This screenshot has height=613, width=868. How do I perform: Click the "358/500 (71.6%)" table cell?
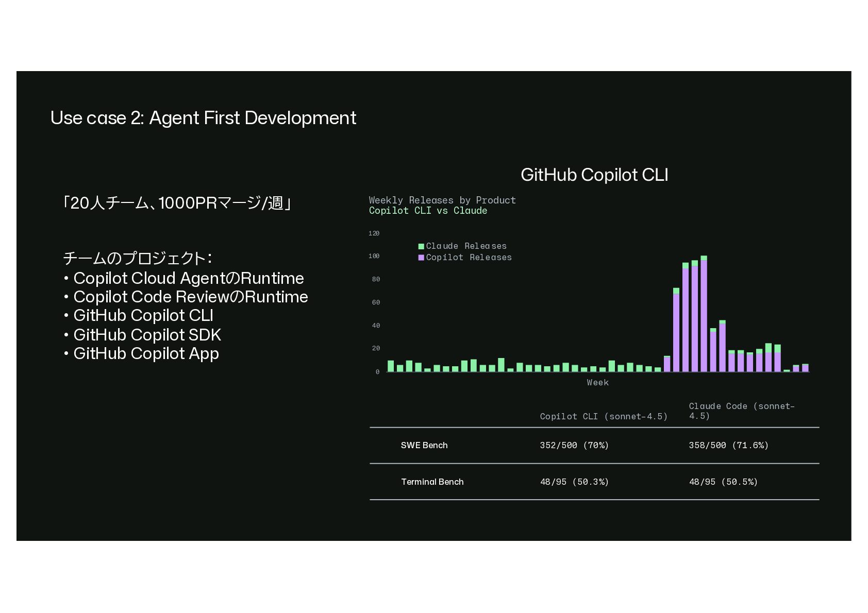729,446
